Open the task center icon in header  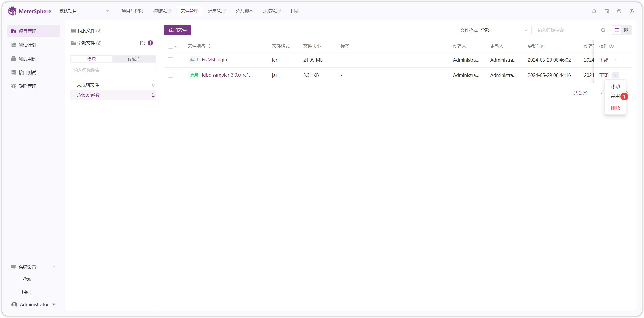click(x=607, y=11)
